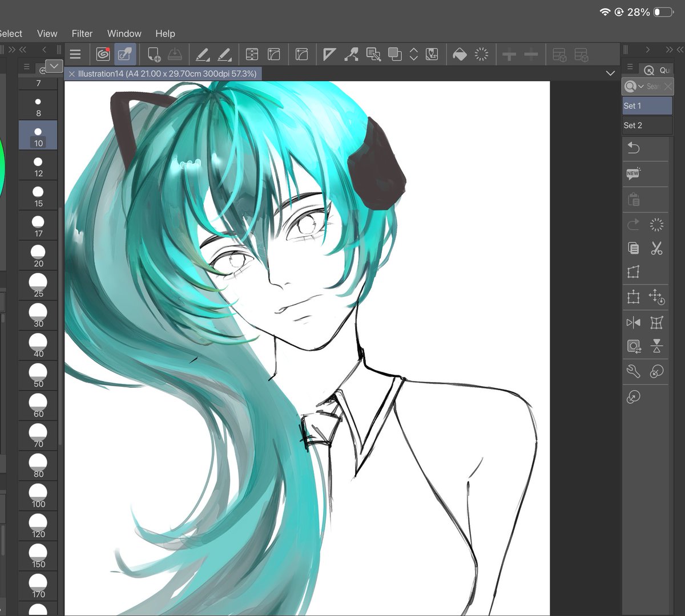Open Mesh Transformation icon

click(x=656, y=322)
